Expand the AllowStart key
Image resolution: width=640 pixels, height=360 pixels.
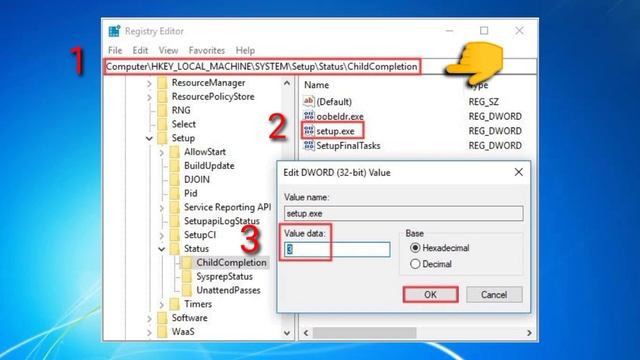point(162,153)
